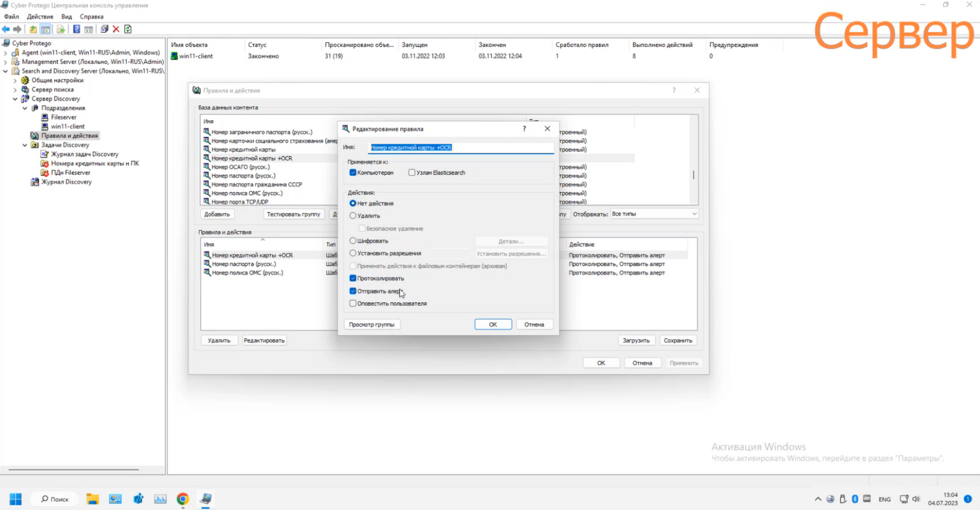
Task: Click the blue help book toolbar icon
Action: [76, 29]
